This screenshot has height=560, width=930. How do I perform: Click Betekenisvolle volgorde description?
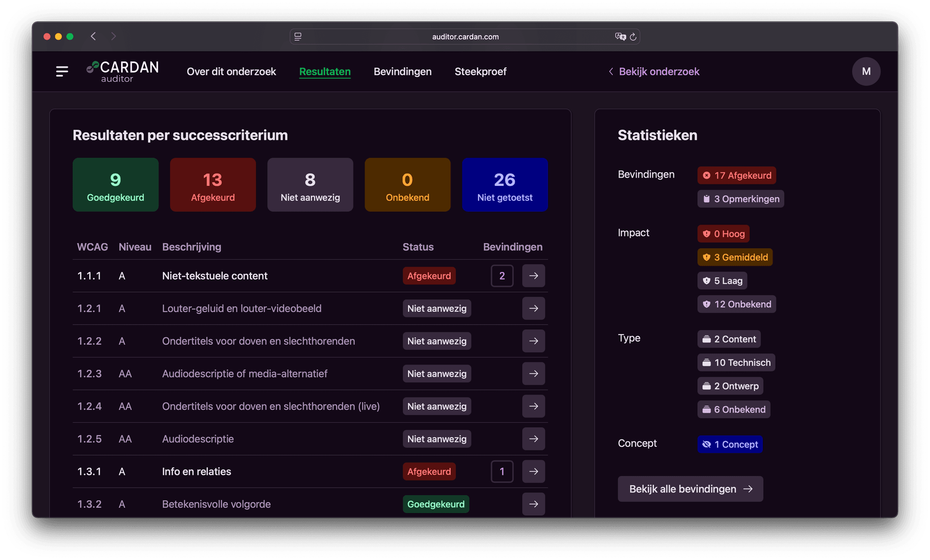216,504
